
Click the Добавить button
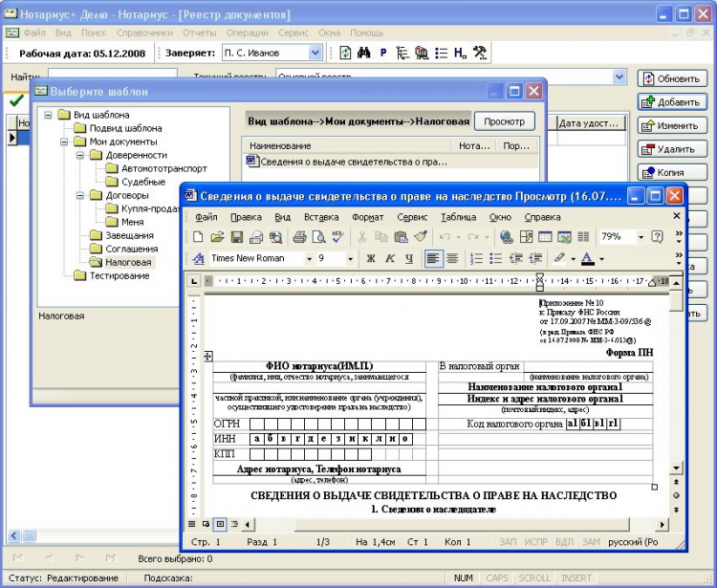tap(672, 102)
